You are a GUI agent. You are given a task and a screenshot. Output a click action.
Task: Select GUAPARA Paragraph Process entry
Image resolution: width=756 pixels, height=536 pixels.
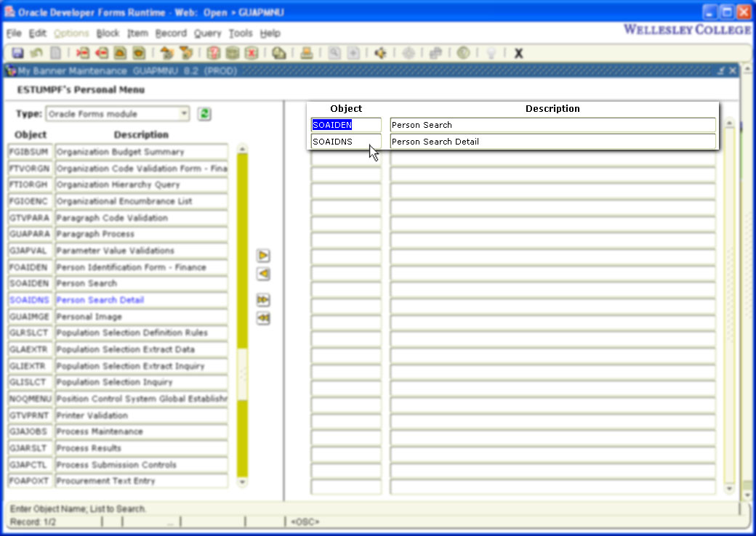(x=118, y=234)
